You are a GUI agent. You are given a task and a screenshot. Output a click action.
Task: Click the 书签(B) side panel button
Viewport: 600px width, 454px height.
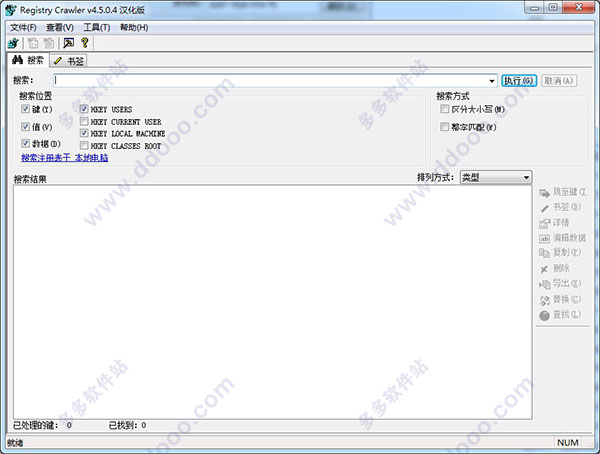coord(560,207)
